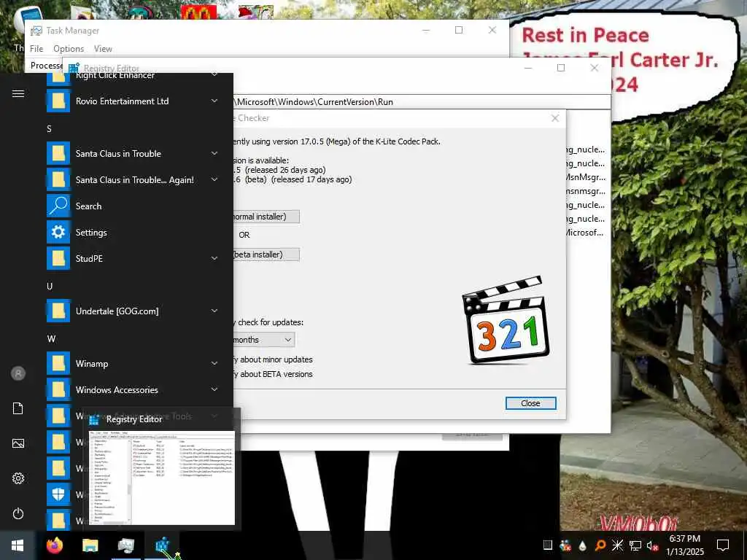This screenshot has width=747, height=560.
Task: Open the Undertale [GOG.com] folder icon
Action: (x=58, y=311)
